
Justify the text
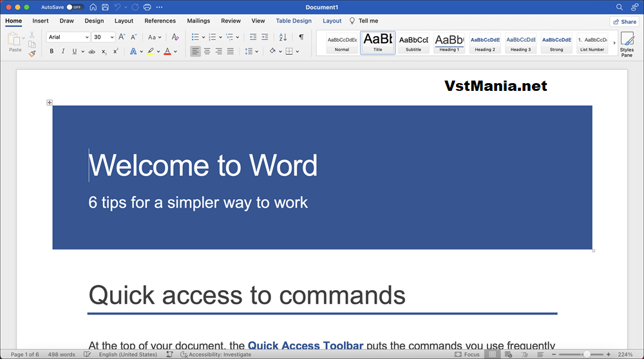pyautogui.click(x=231, y=52)
